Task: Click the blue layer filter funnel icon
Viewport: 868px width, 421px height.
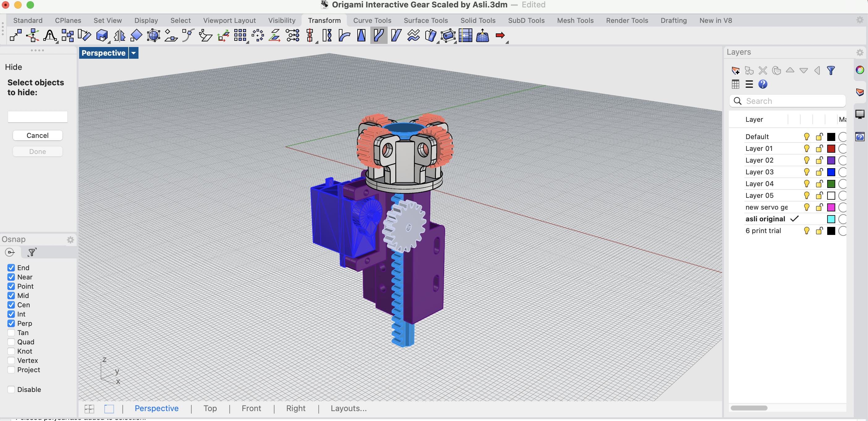Action: click(x=831, y=70)
